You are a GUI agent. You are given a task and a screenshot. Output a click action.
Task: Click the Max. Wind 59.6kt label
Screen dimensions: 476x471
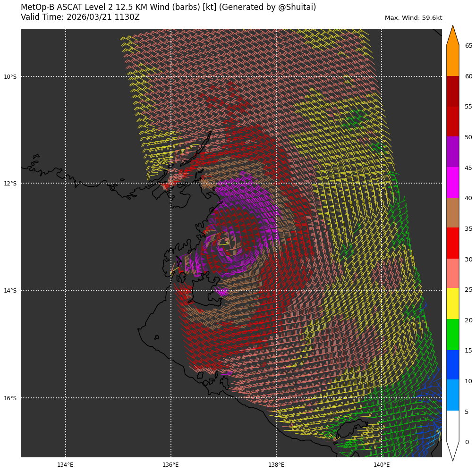(x=413, y=18)
